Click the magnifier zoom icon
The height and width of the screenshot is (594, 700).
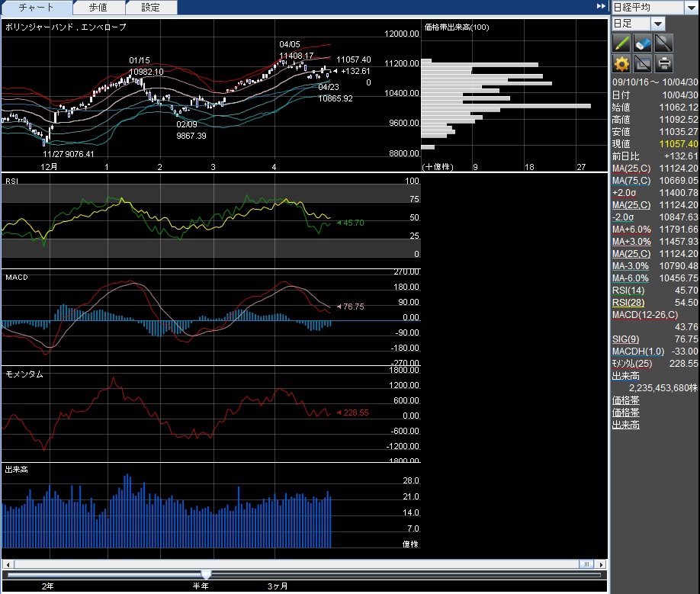(663, 43)
